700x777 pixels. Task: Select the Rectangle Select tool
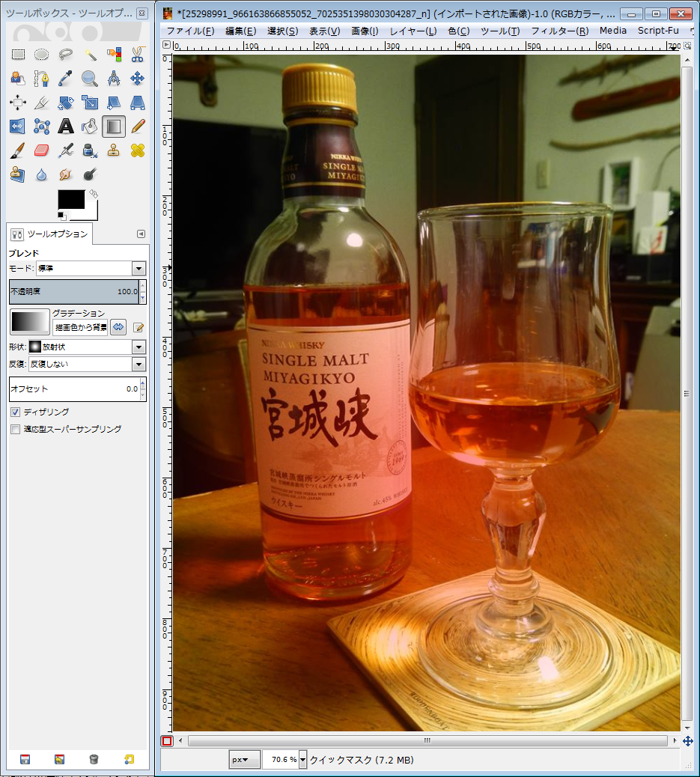pos(18,55)
